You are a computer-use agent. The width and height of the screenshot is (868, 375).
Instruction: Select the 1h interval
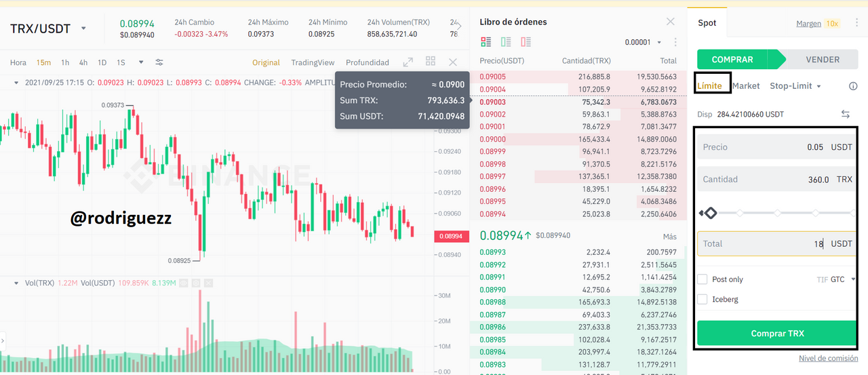65,62
